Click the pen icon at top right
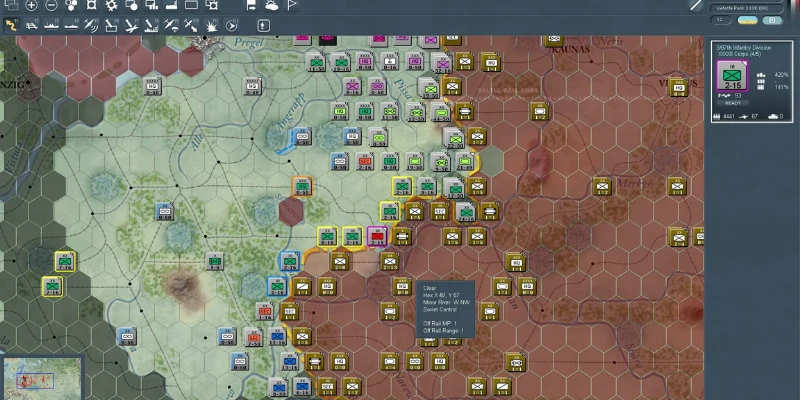 point(696,6)
